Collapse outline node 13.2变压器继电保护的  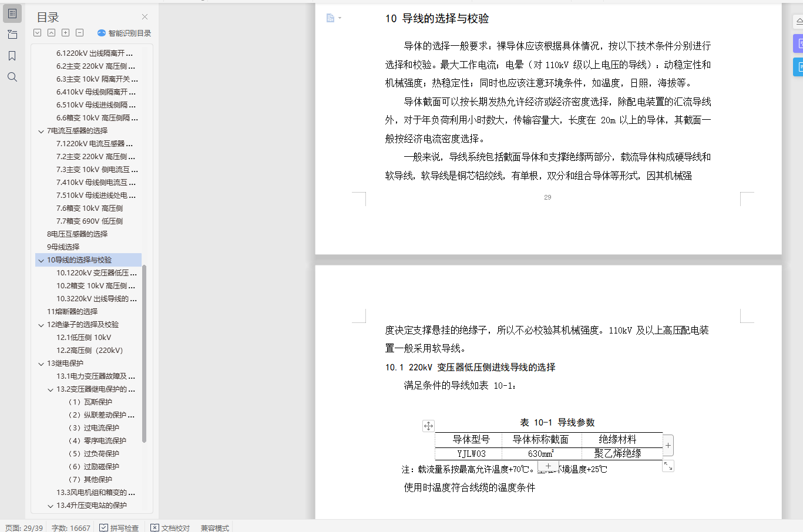pyautogui.click(x=51, y=389)
